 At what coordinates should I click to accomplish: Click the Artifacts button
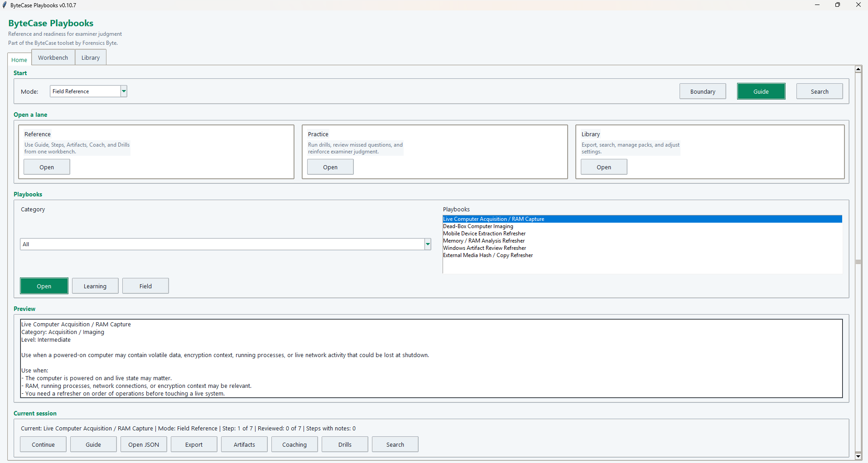point(244,444)
